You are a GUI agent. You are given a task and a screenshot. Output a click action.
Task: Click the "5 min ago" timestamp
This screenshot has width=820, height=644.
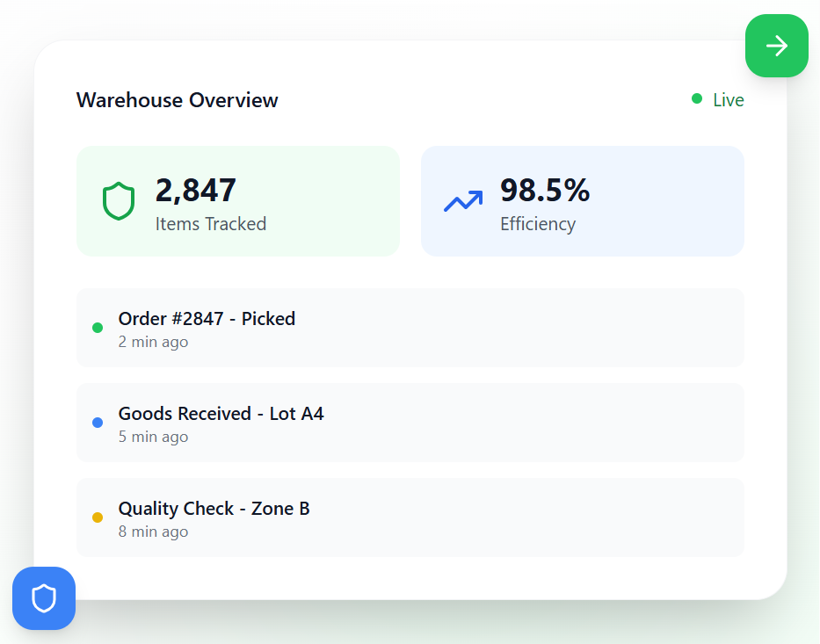pyautogui.click(x=153, y=437)
